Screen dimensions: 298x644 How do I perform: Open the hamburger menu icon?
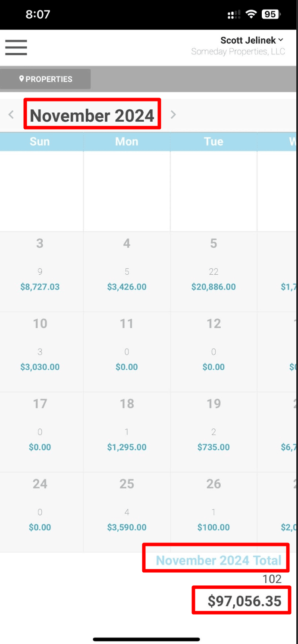[16, 47]
